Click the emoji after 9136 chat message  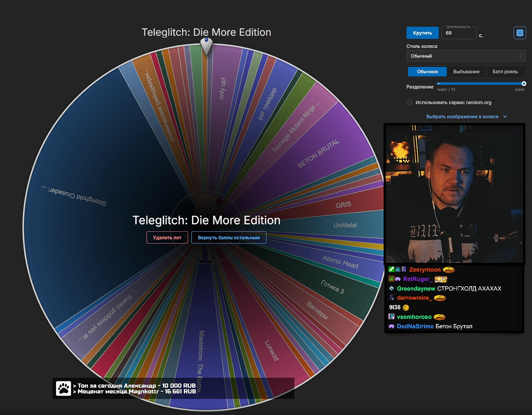click(406, 307)
